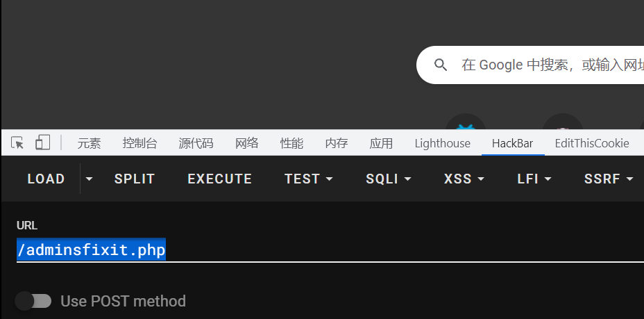Screen dimensions: 644x319
Task: Expand the LFI dropdown
Action: [534, 179]
